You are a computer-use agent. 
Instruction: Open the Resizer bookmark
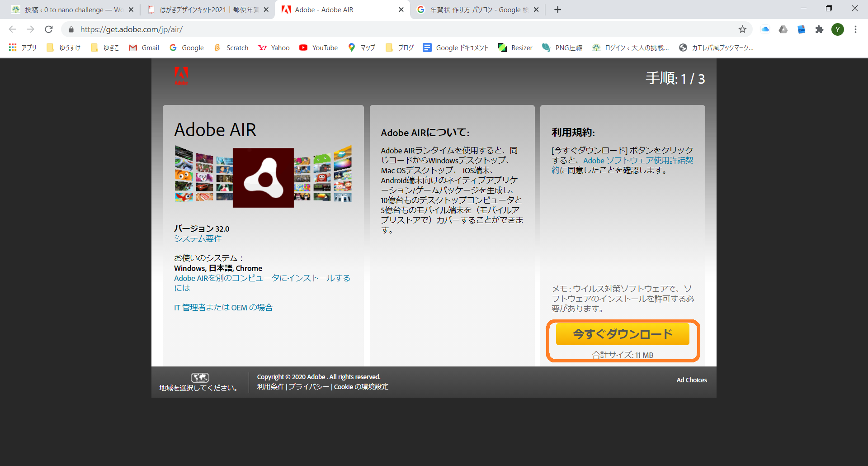[x=515, y=48]
